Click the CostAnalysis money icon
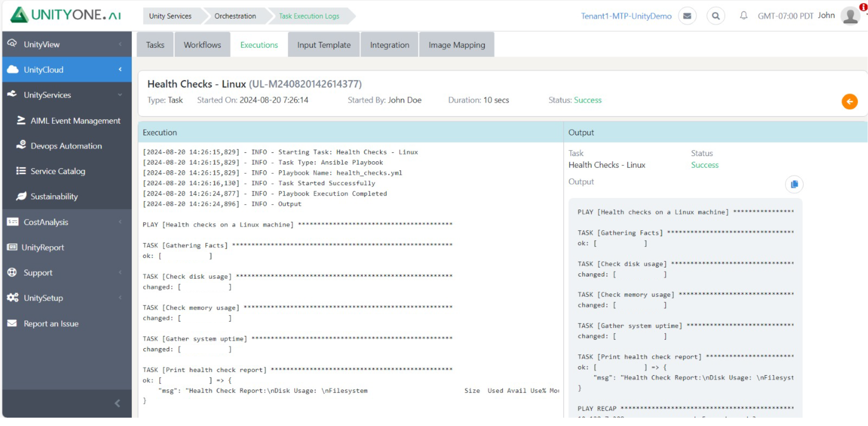Viewport: 868px width, 426px height. (x=12, y=222)
